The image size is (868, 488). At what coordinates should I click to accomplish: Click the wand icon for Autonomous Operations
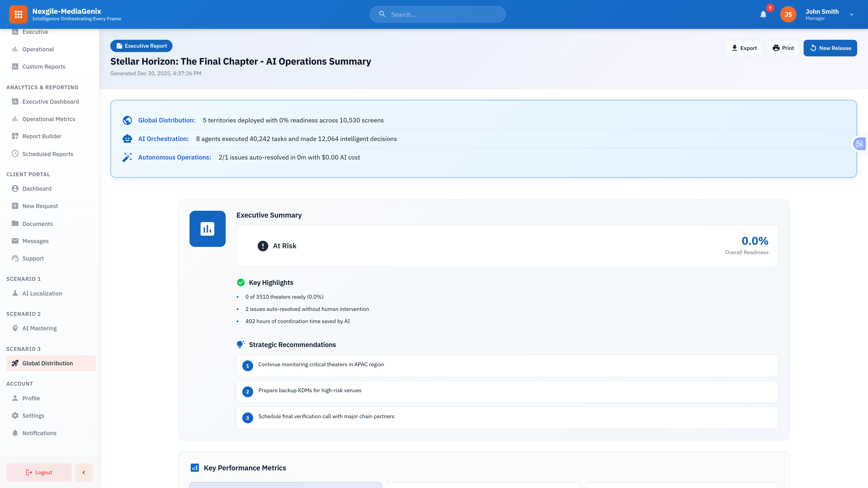[127, 157]
